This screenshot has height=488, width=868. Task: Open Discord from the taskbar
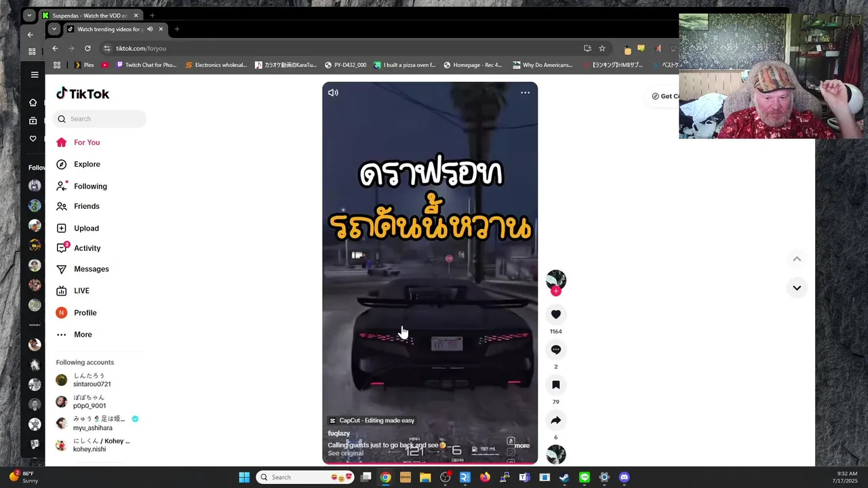coord(625,477)
